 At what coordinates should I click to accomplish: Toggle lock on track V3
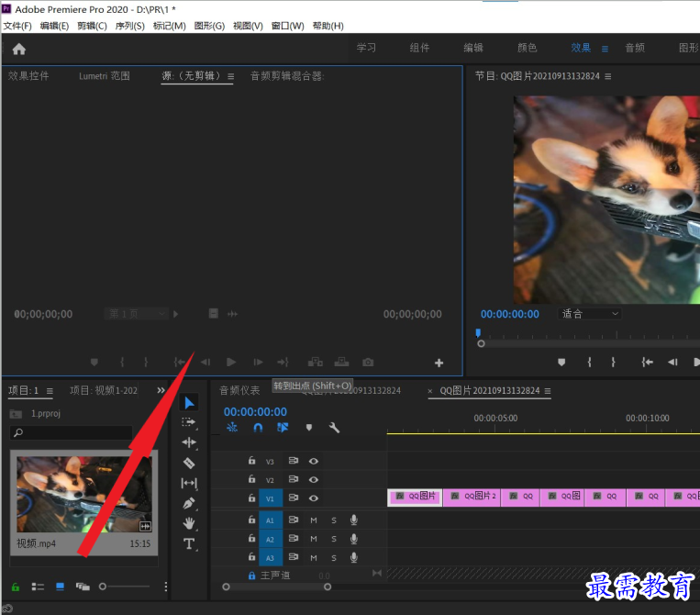point(251,461)
